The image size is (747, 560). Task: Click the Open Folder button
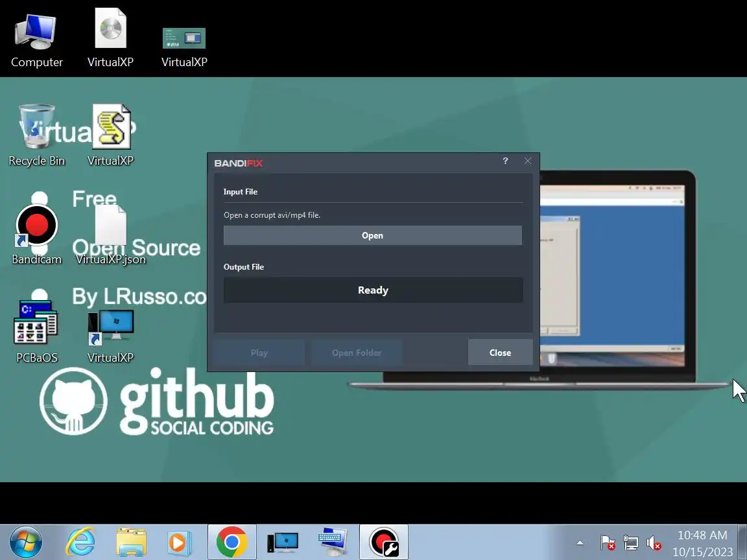(x=357, y=353)
